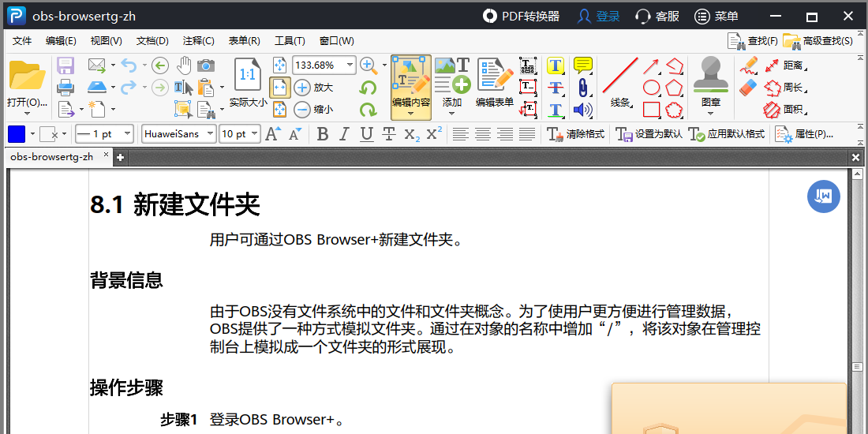Toggle Subscript formatting
Viewport: 868px width, 434px height.
point(412,134)
